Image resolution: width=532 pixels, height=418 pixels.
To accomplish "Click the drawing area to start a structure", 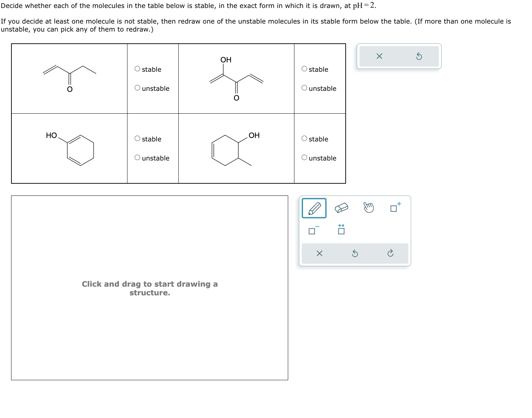I will coord(150,288).
